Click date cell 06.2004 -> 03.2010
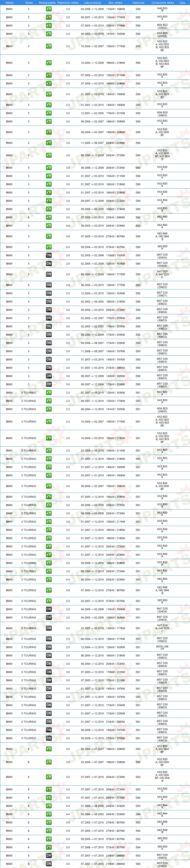The height and width of the screenshot is (868, 190). tap(92, 285)
